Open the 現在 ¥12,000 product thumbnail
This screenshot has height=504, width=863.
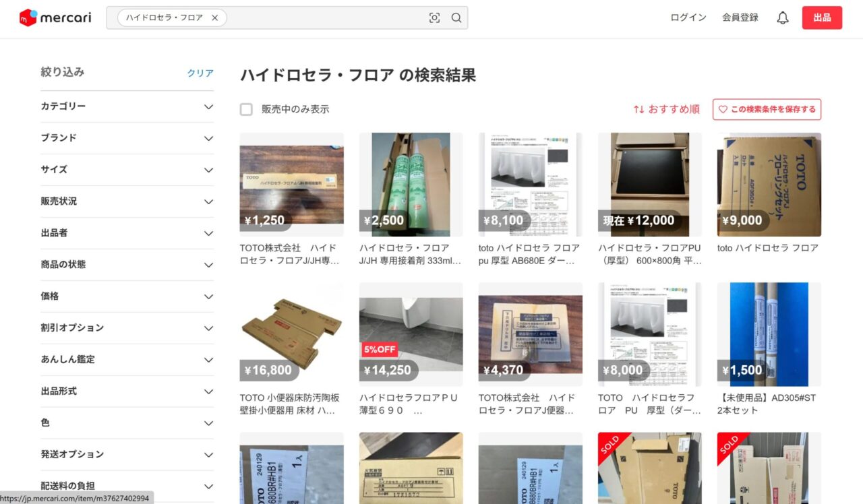pos(649,185)
